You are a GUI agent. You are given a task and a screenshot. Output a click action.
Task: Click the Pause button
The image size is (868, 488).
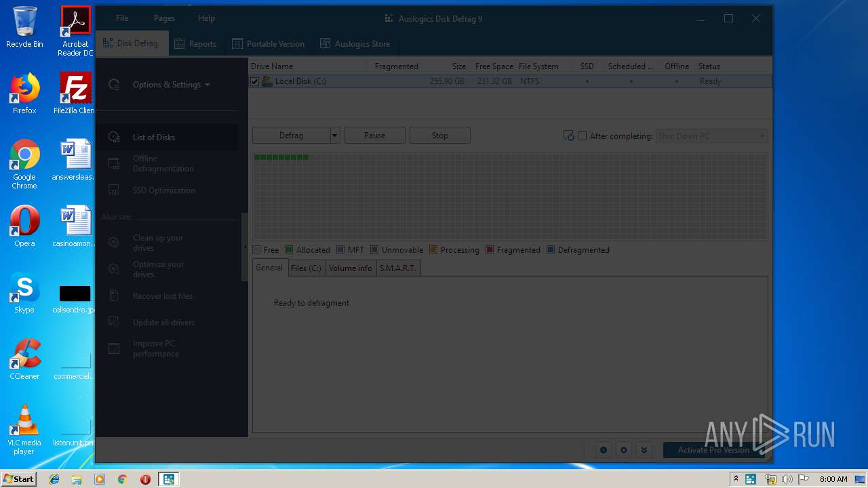pos(374,136)
